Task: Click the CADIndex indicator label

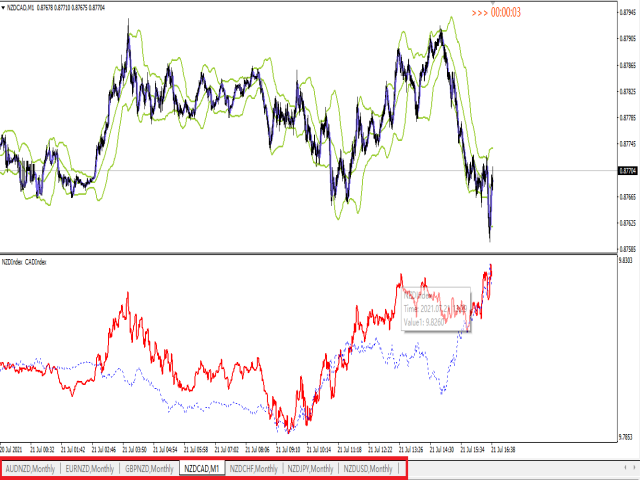Action: [x=36, y=262]
